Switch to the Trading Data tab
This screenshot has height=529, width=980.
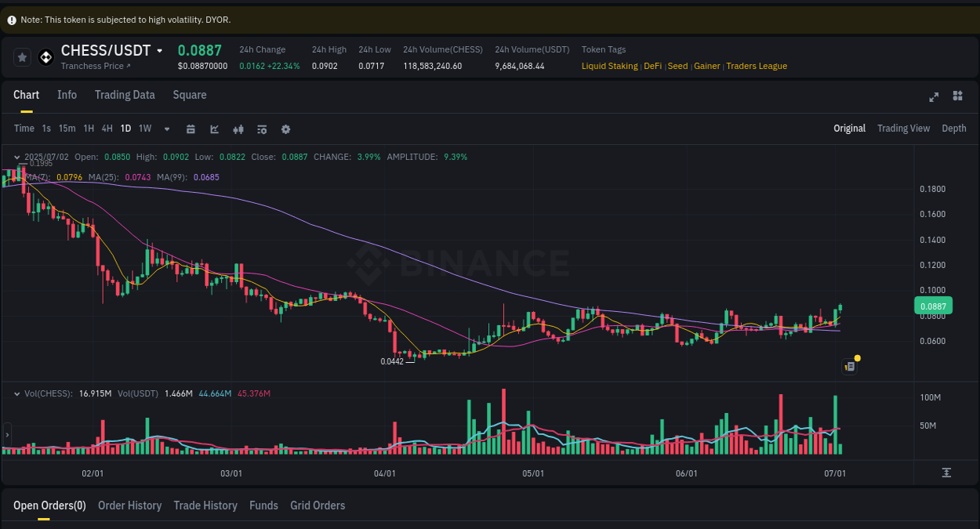125,95
